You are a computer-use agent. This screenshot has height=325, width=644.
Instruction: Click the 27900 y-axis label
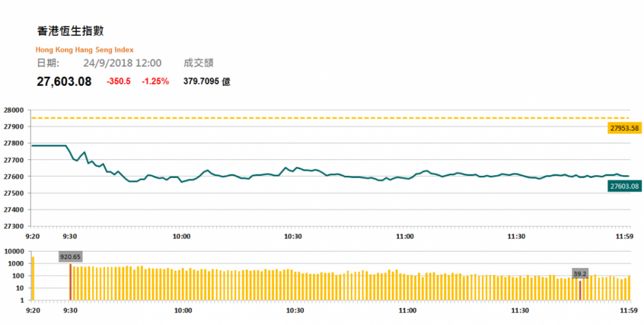coord(14,126)
